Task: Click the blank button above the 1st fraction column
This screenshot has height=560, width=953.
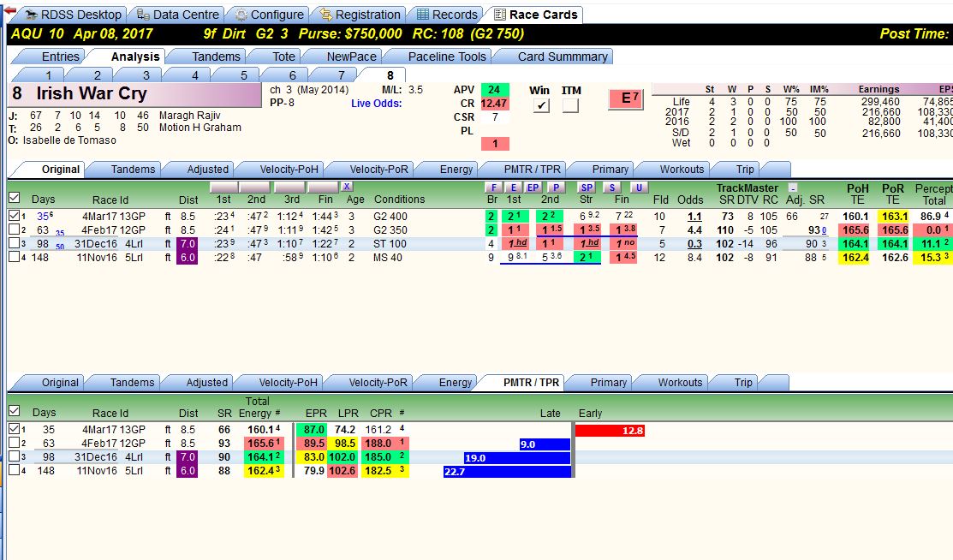Action: [x=223, y=187]
